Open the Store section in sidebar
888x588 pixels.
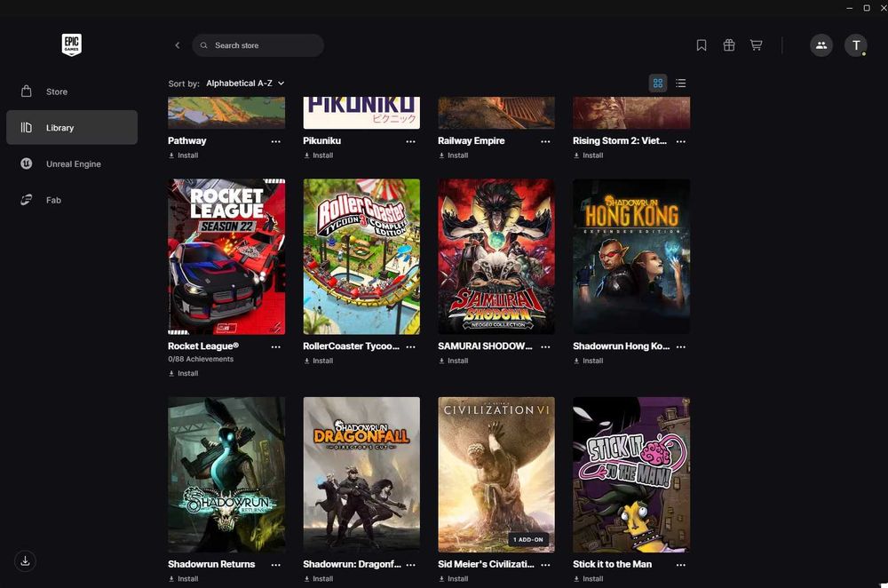coord(72,91)
